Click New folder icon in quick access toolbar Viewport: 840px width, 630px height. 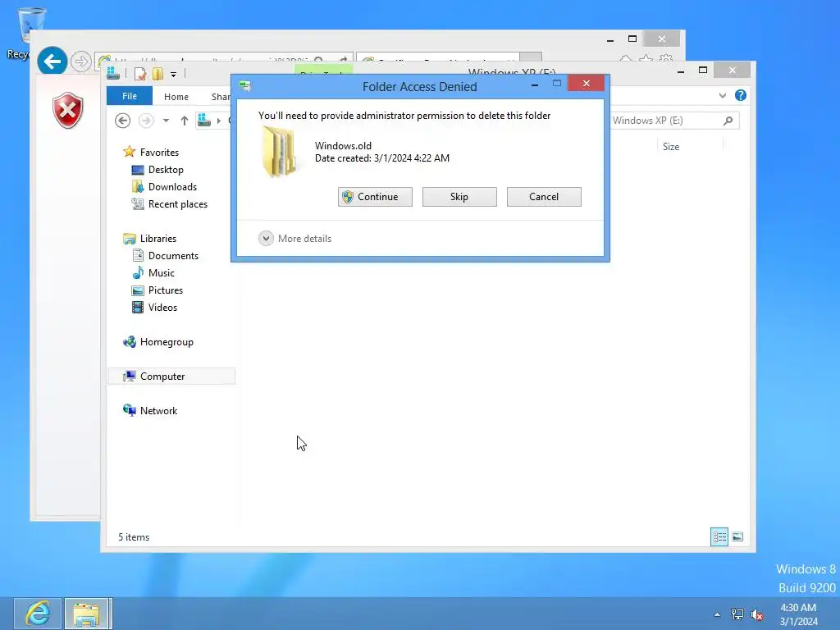pyautogui.click(x=157, y=74)
